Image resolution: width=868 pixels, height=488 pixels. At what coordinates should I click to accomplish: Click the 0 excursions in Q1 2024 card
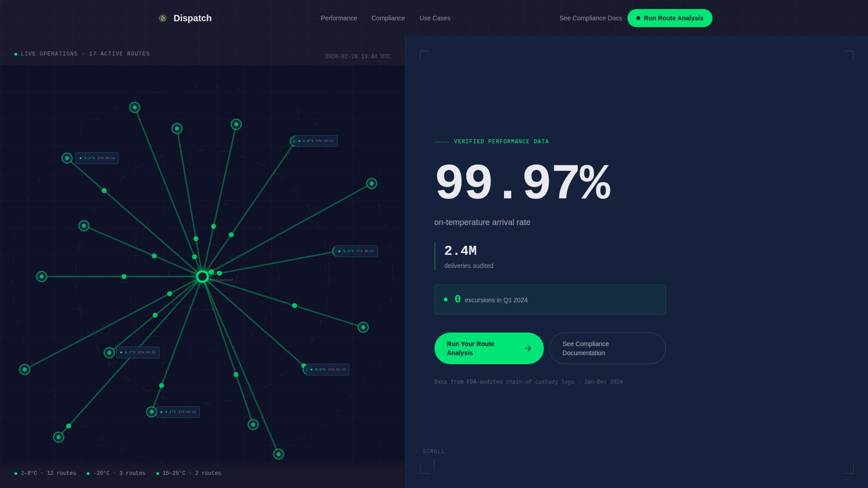[550, 300]
